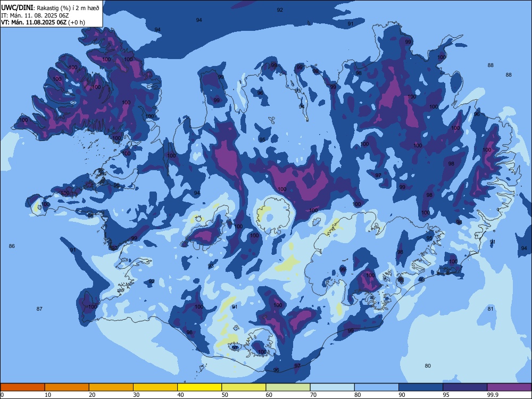532x399 pixels.
Task: Click the '50' legend scale label
Action: [225, 395]
